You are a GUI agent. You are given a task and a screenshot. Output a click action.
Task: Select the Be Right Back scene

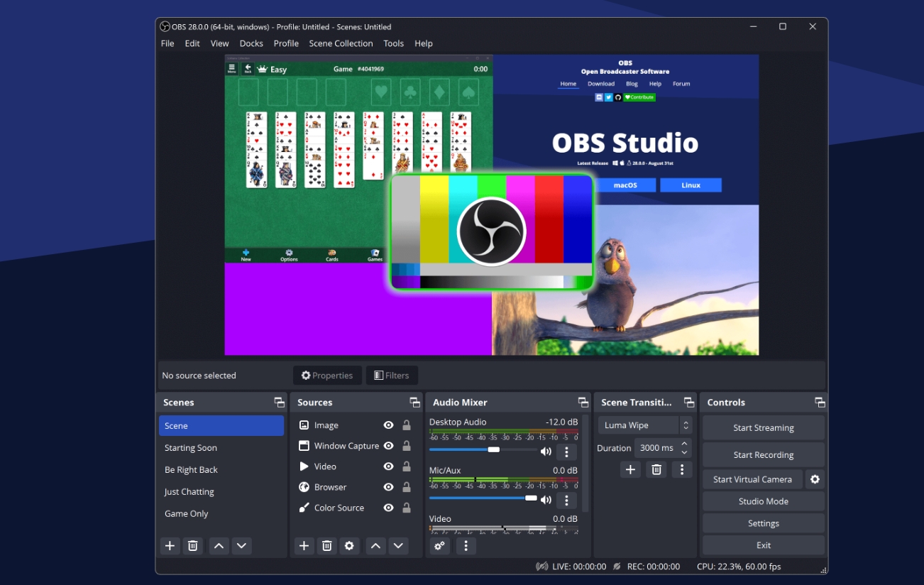pos(221,470)
